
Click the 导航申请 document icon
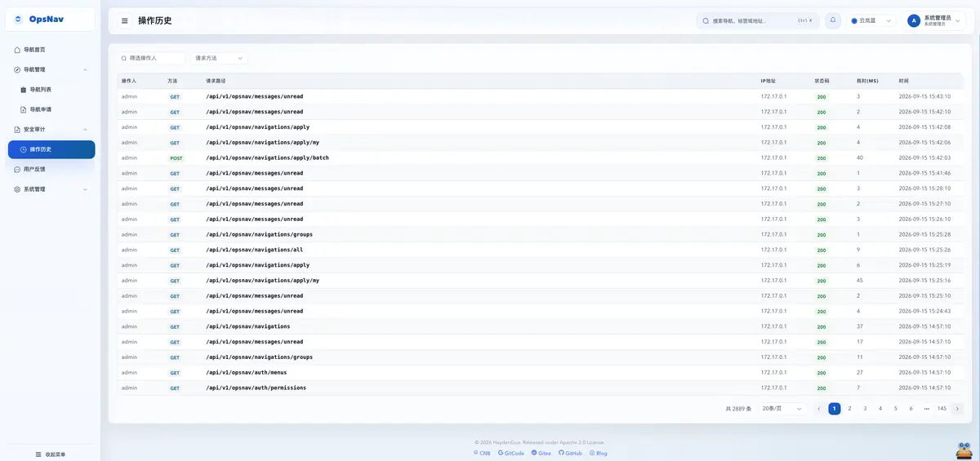(x=23, y=109)
